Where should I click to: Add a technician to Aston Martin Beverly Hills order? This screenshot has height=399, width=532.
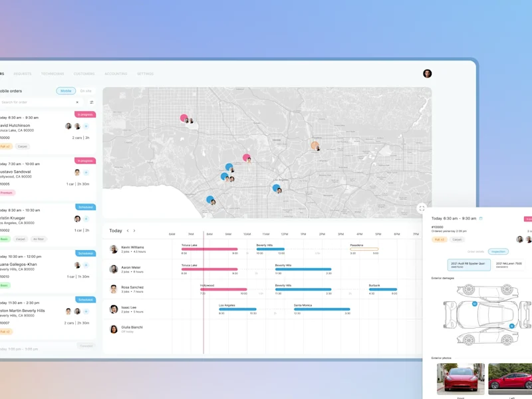coord(86,311)
